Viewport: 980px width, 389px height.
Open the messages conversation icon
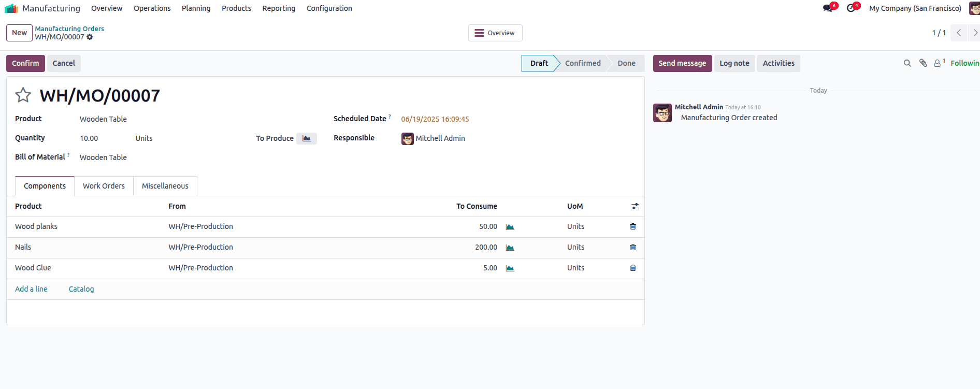(x=828, y=8)
